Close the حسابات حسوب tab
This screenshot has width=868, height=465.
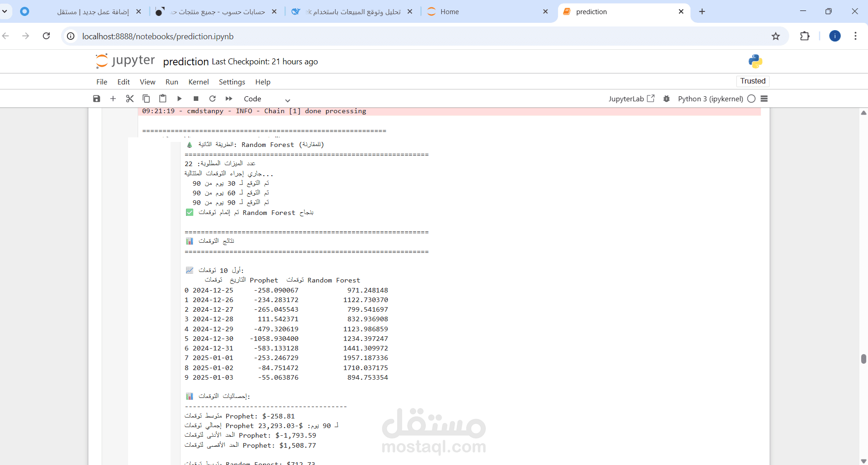tap(274, 12)
